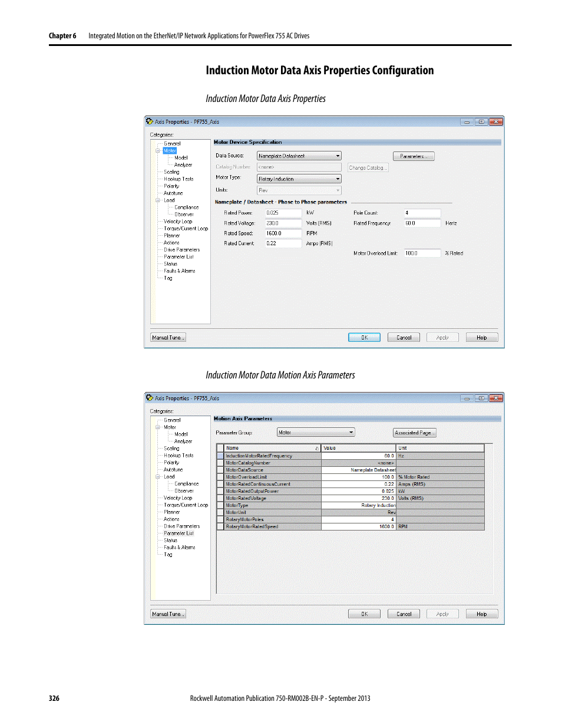
Task: Select the InductionMotorRatedFrequency row
Action: point(351,456)
